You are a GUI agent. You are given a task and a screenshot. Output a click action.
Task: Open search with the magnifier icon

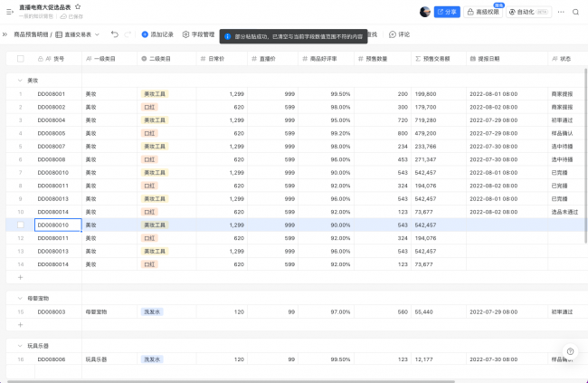[x=575, y=12]
